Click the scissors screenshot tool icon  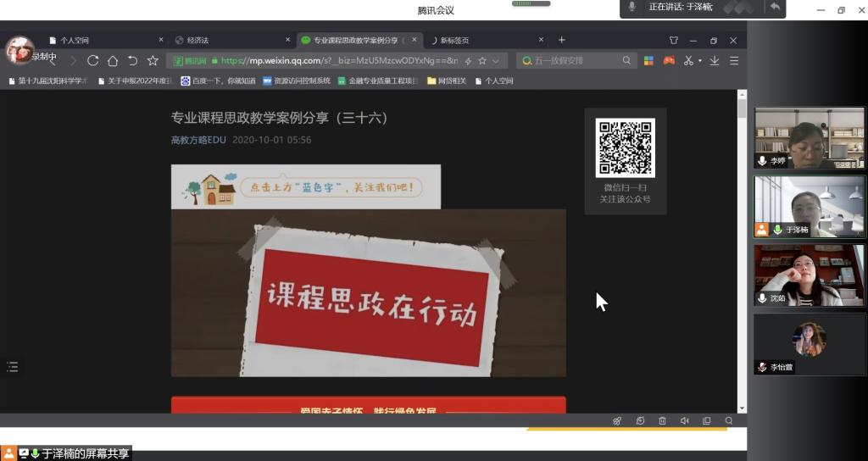point(688,60)
